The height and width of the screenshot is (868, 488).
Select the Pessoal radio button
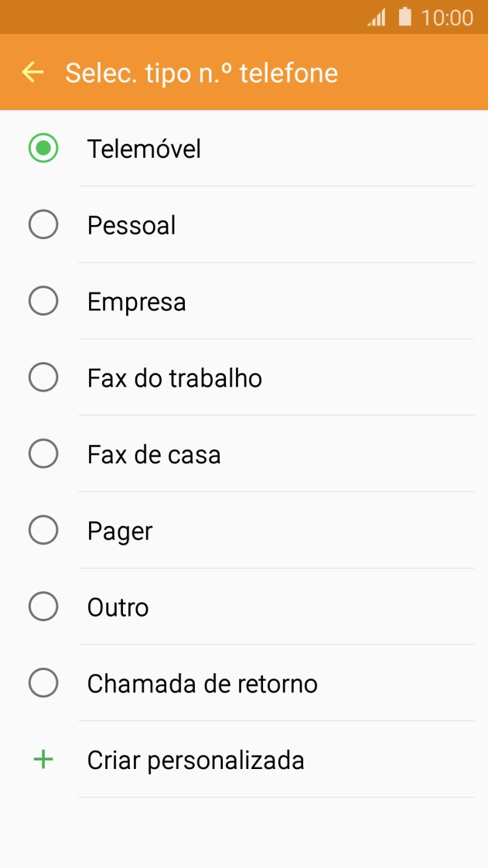tap(43, 224)
